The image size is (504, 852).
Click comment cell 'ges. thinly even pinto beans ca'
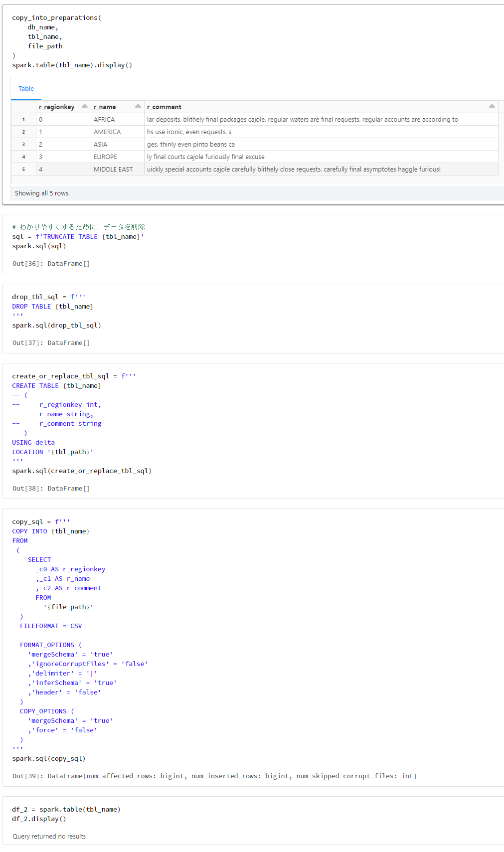[x=321, y=145]
